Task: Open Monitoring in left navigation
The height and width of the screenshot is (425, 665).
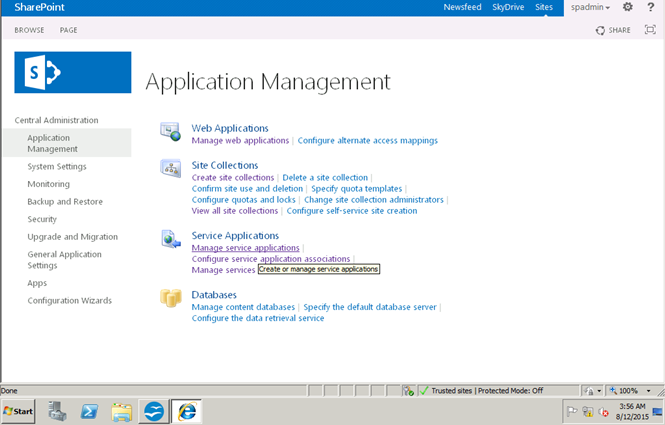Action: click(x=48, y=184)
